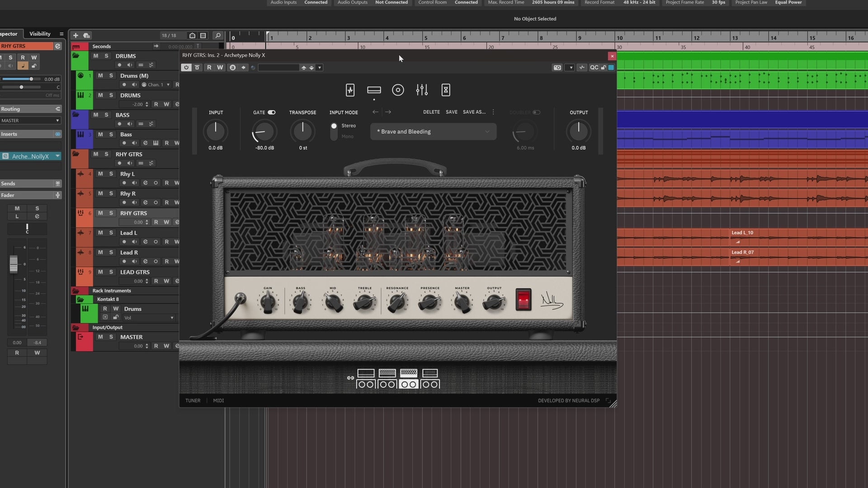Expand the Arche..NollyX insert slot menu
Viewport: 868px width, 488px height.
(x=57, y=156)
